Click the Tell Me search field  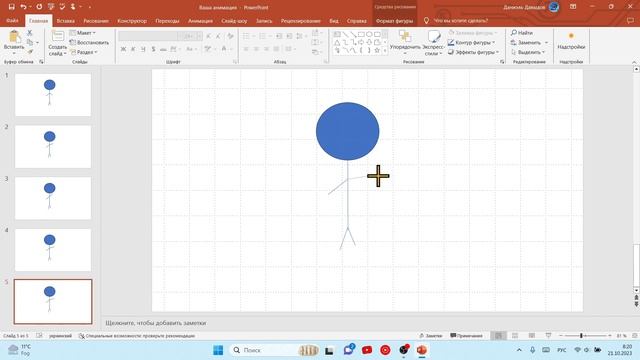tap(460, 20)
